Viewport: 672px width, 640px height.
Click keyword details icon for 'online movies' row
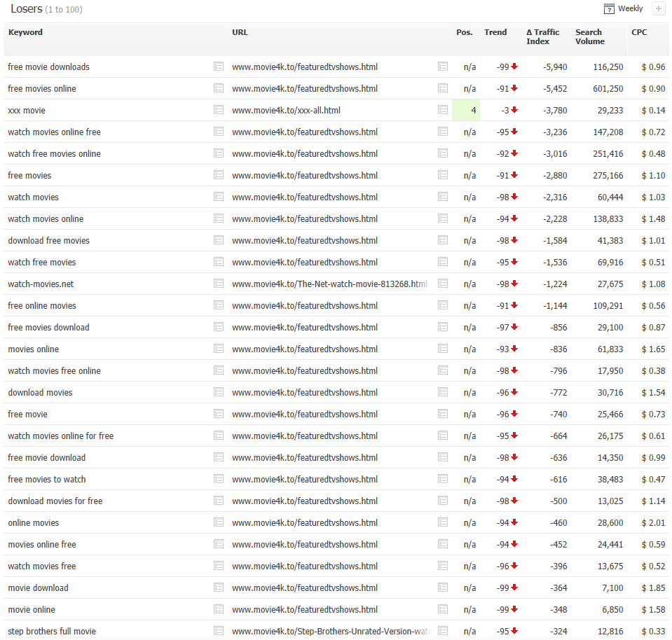coord(219,522)
